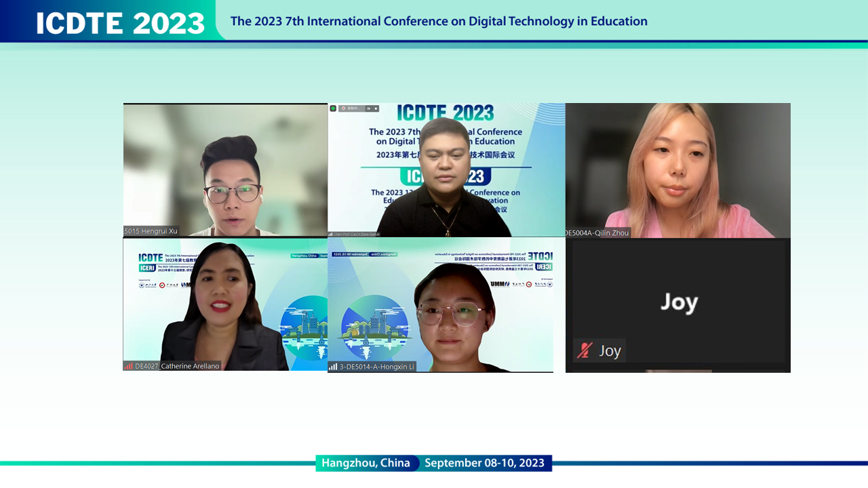Click the conference title text in the header
Screen dimensions: 868x488
(x=439, y=21)
